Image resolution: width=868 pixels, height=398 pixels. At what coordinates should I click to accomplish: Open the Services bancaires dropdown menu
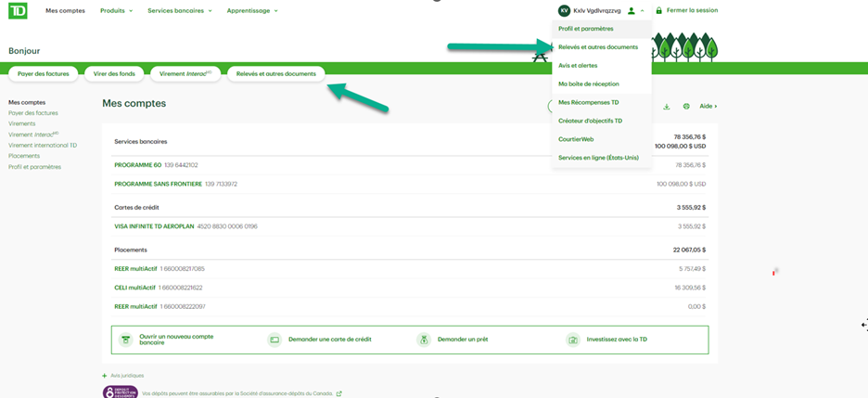180,10
